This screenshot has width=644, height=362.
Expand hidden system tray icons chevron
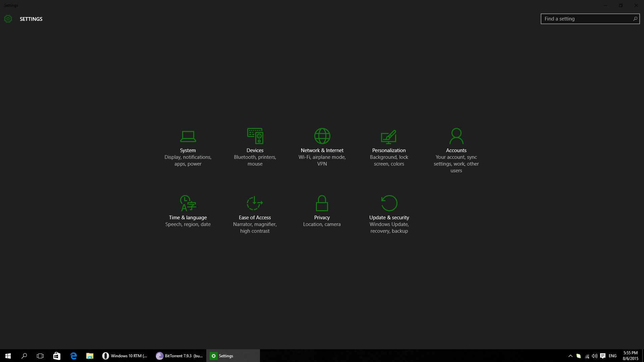(x=570, y=356)
